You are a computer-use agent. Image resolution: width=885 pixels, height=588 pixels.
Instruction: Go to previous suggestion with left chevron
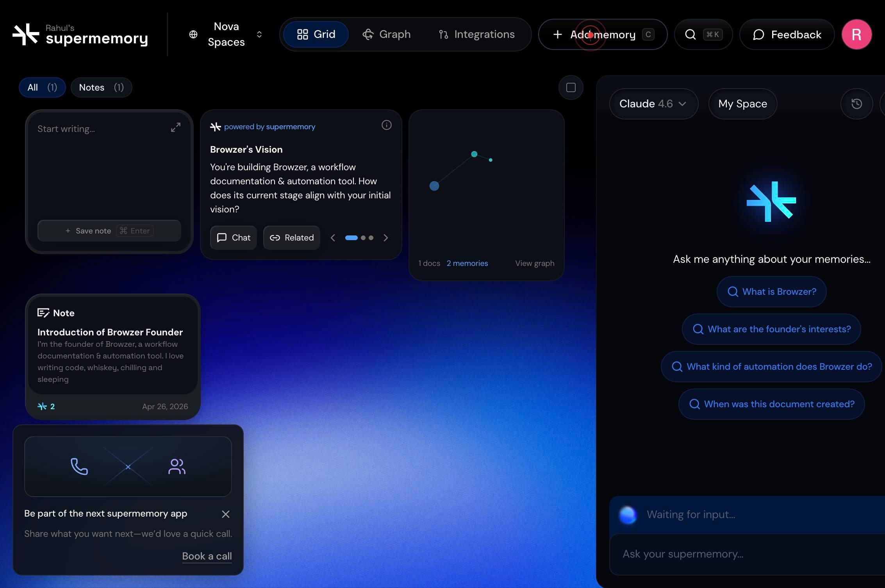tap(333, 238)
